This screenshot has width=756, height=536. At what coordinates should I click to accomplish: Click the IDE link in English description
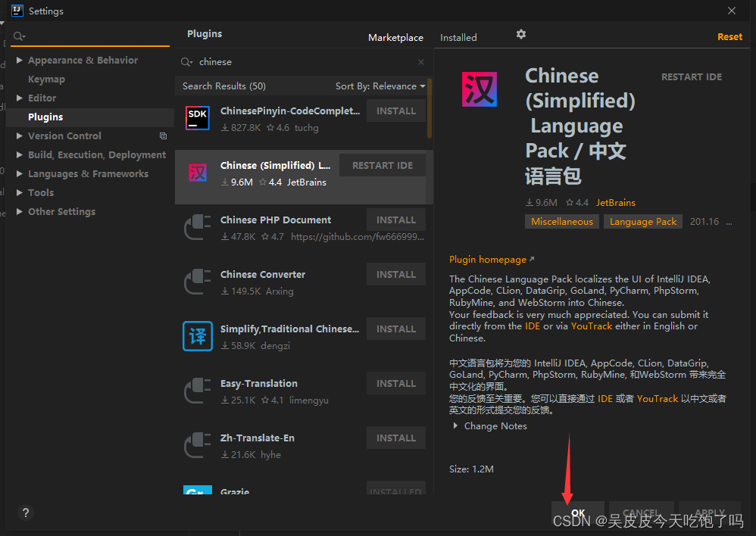pyautogui.click(x=533, y=326)
